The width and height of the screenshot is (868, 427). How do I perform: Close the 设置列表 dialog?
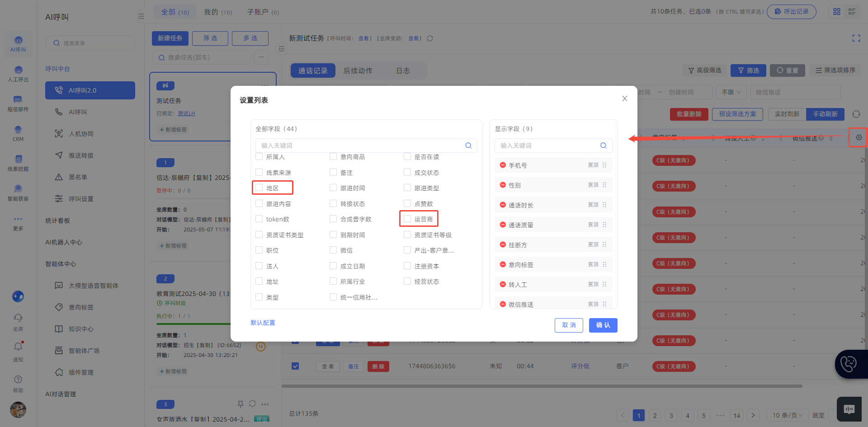625,99
